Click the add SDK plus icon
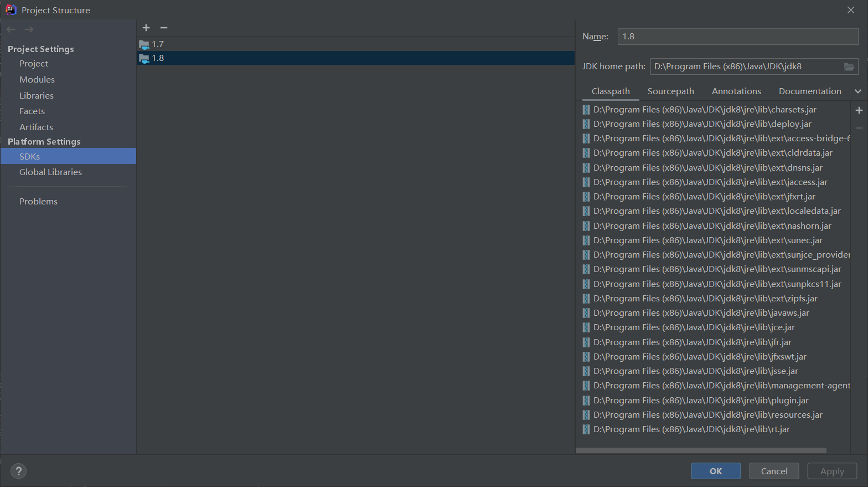Screen dimensions: 868x487 (x=146, y=28)
